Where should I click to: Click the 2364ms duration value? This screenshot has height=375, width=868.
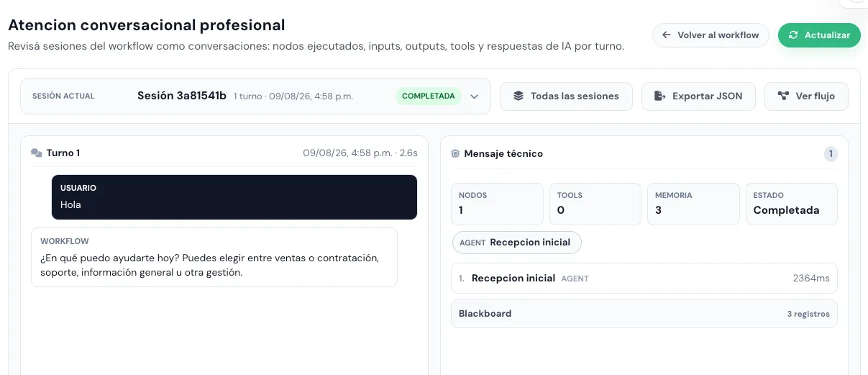click(811, 278)
